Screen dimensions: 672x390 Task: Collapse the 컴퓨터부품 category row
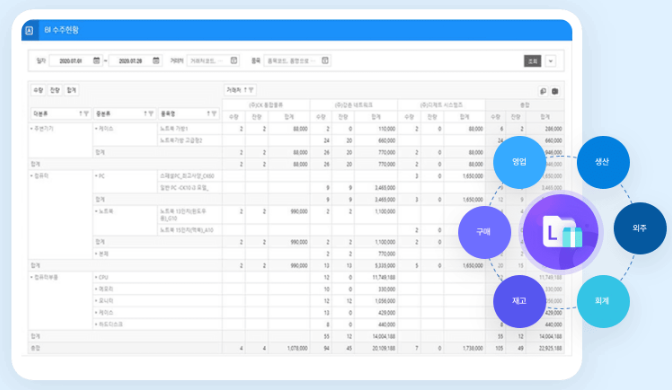tap(32, 277)
